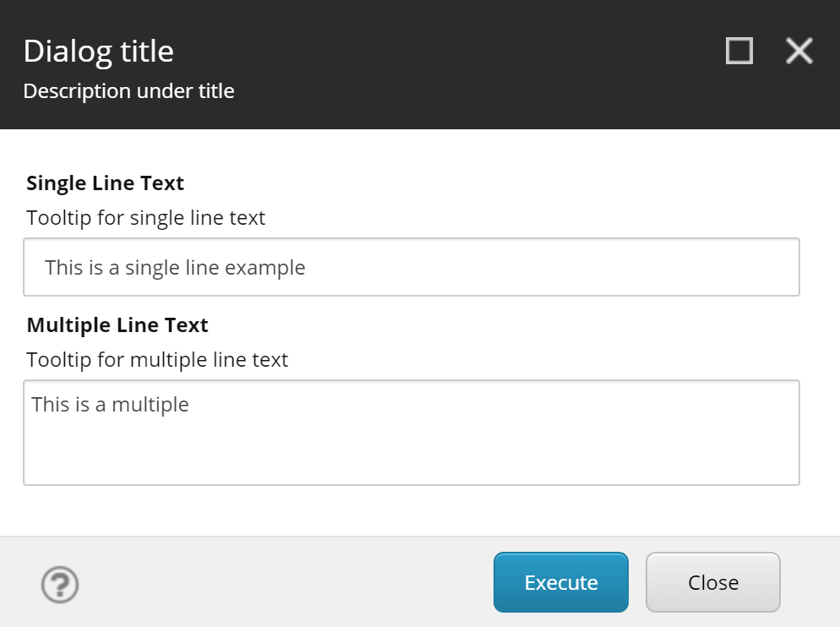Click 'Tooltip for multiple line text'

tap(157, 359)
